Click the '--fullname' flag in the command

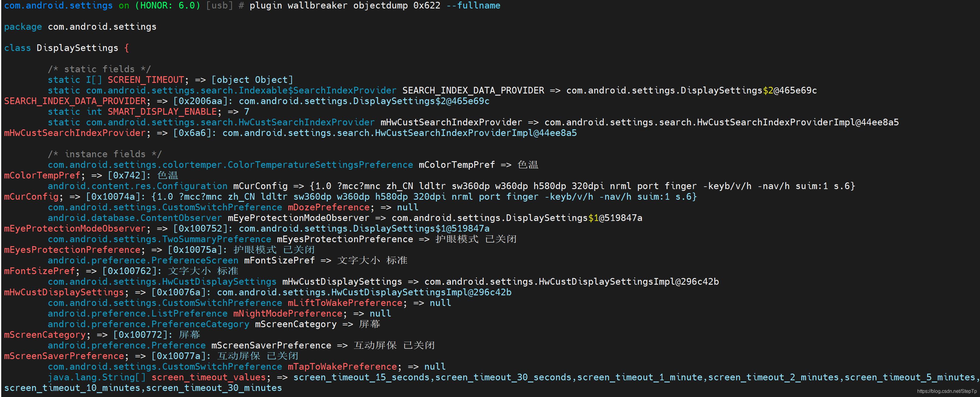pos(473,5)
